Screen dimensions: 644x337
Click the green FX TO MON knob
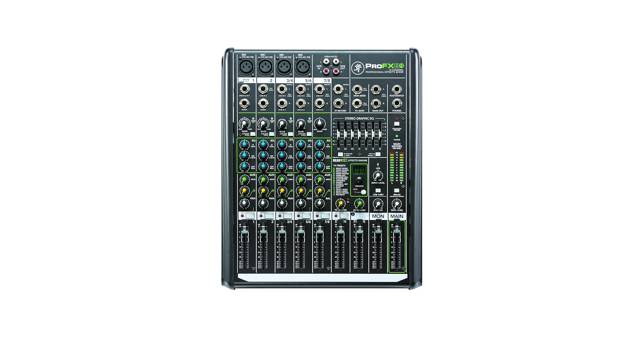(x=359, y=204)
